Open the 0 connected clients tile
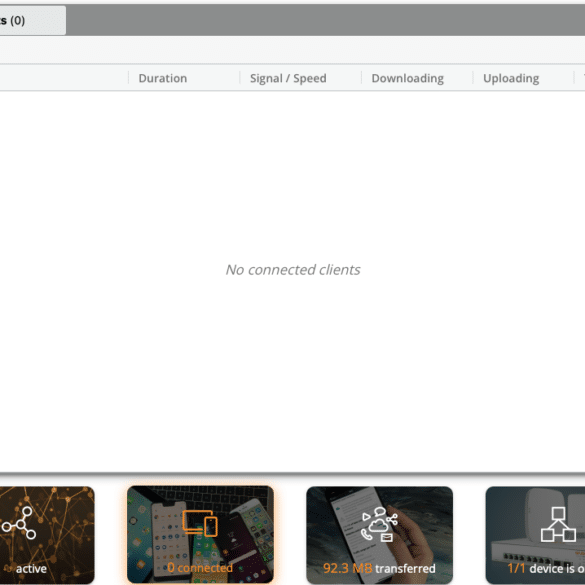This screenshot has height=585, width=585. tap(200, 535)
